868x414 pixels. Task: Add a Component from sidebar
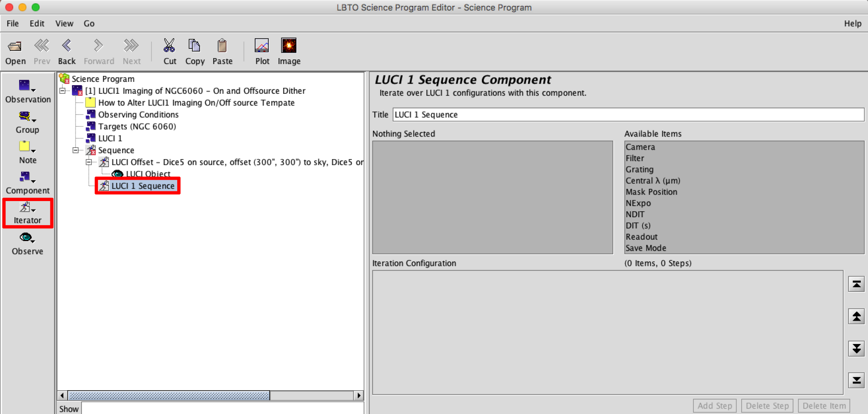point(28,183)
